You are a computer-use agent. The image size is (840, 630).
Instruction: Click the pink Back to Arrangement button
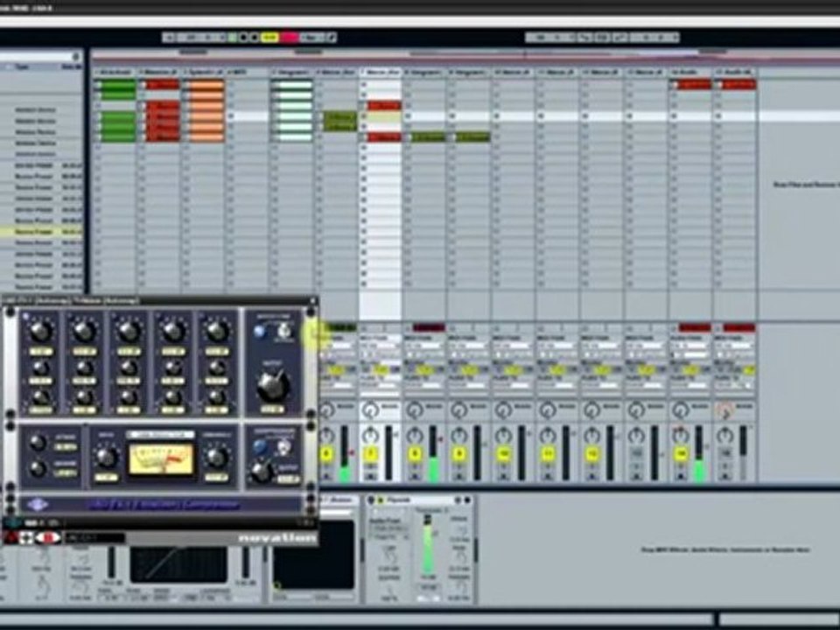pyautogui.click(x=289, y=37)
